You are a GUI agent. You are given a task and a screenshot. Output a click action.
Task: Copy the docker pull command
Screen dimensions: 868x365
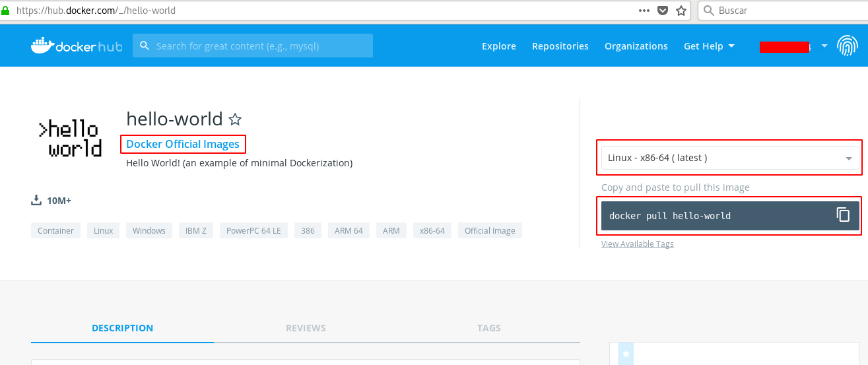tap(843, 215)
